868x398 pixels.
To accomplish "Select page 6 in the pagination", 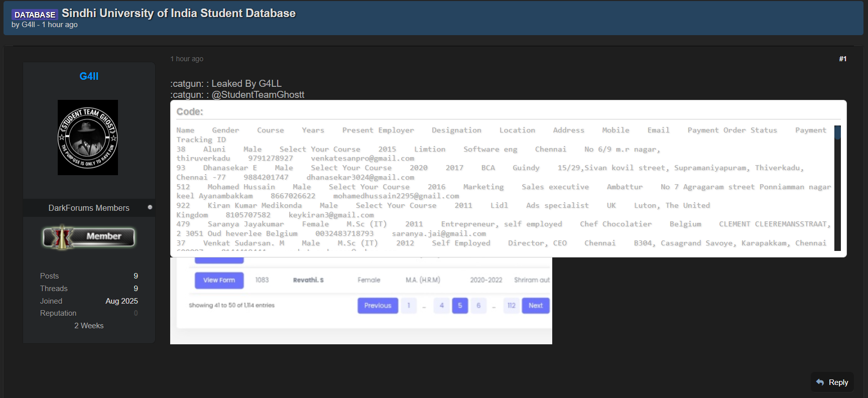I will click(478, 306).
